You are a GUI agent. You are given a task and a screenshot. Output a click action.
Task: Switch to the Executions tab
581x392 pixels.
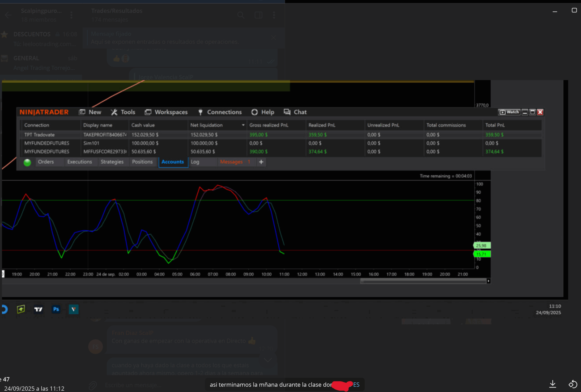point(79,162)
